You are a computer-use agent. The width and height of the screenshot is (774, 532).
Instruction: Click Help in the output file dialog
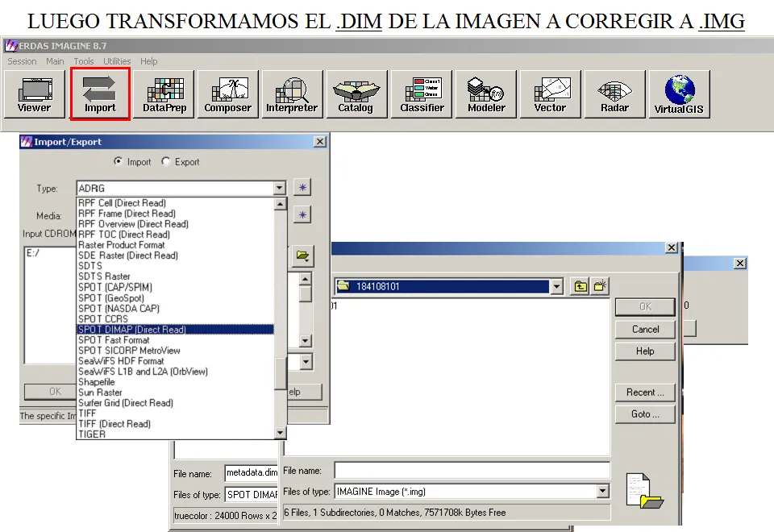pyautogui.click(x=645, y=351)
